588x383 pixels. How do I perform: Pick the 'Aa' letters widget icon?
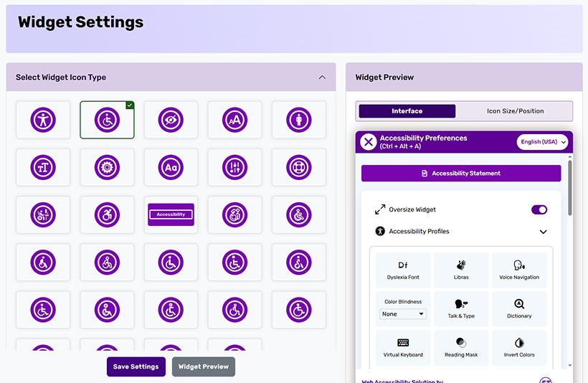click(x=171, y=167)
